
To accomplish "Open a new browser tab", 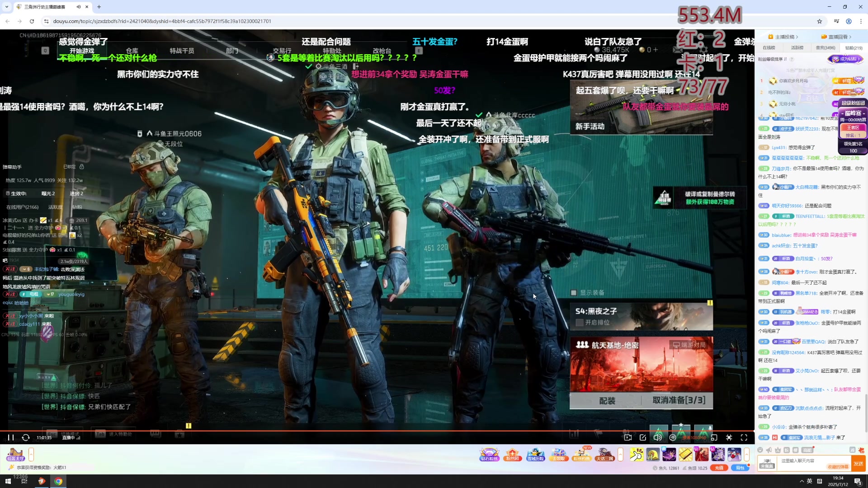I will coord(99,7).
